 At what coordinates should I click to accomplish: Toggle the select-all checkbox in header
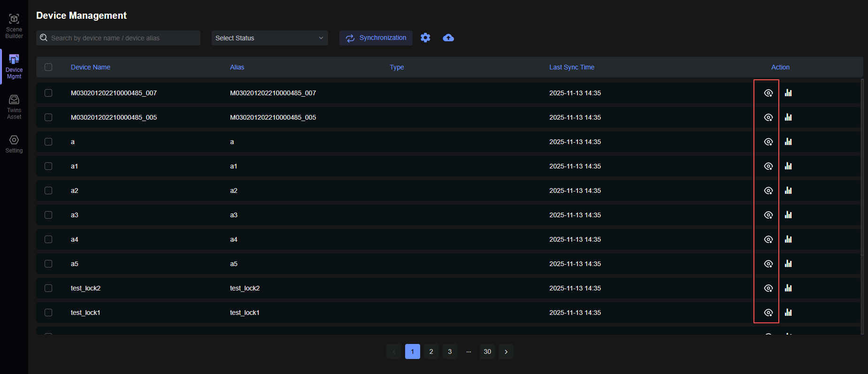48,67
